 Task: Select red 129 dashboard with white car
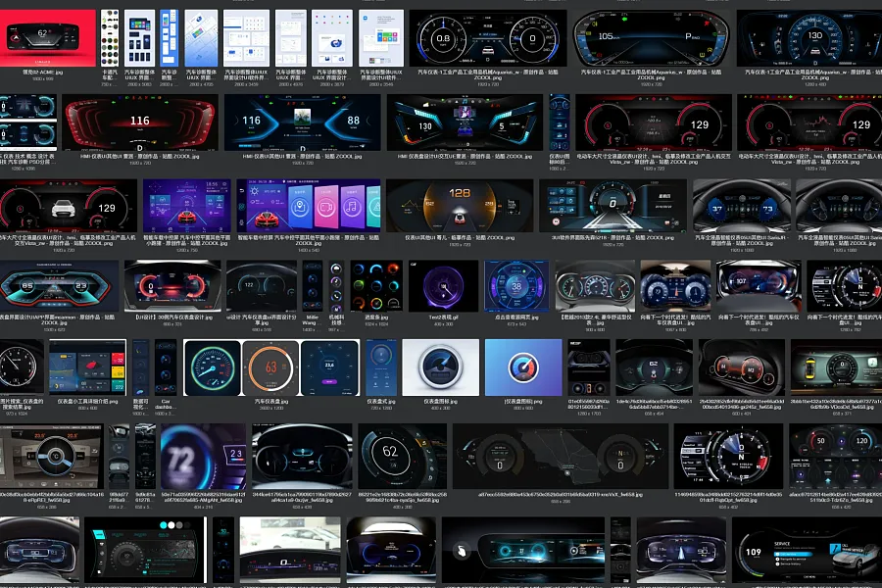tap(68, 206)
